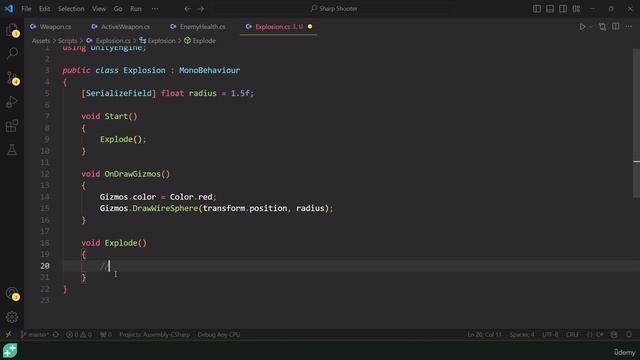Click the Sharp Shooter search box
This screenshot has height=360, width=640.
(x=334, y=9)
